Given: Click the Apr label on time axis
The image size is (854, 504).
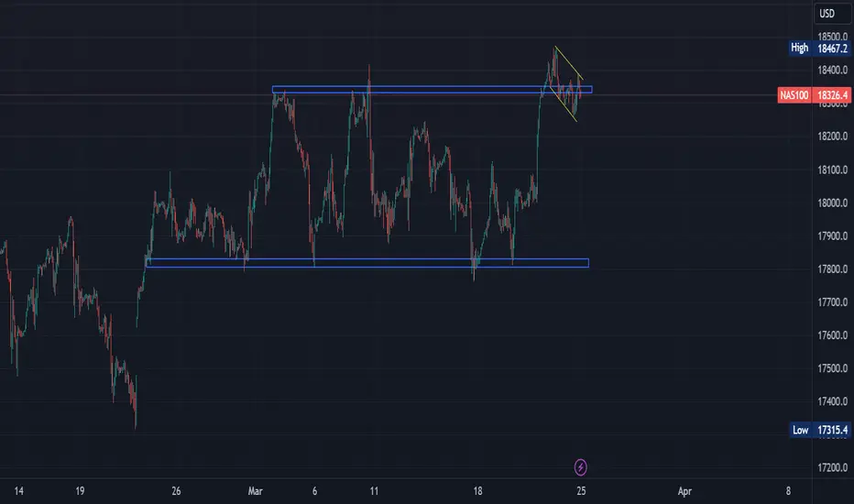Looking at the screenshot, I should (x=684, y=491).
